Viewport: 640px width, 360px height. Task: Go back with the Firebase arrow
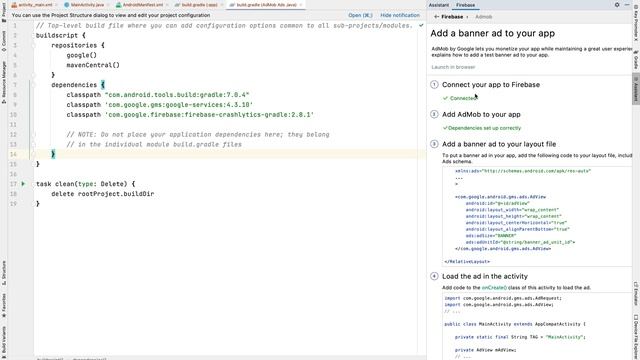click(x=436, y=17)
